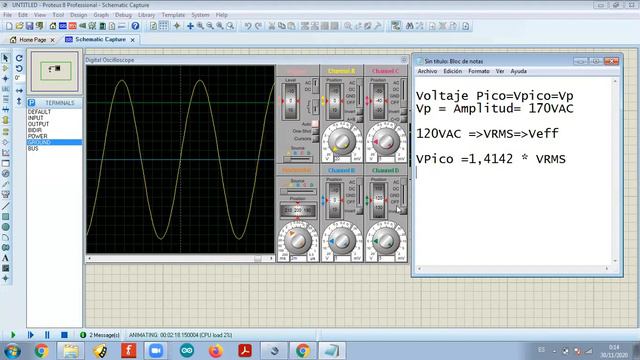Image resolution: width=640 pixels, height=360 pixels.
Task: Click the 'P' pick terminals button
Action: coord(31,103)
